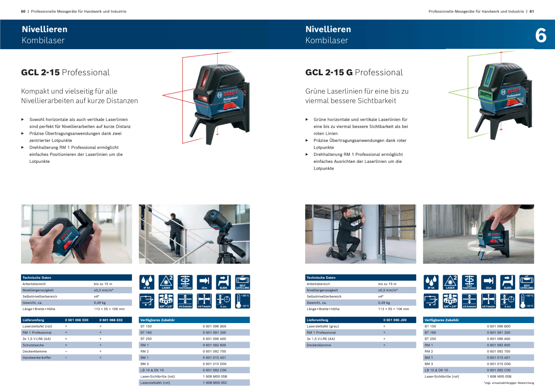This screenshot has height=392, width=555.
Task: Click the temperature range icon on page 61
Action: (x=527, y=301)
